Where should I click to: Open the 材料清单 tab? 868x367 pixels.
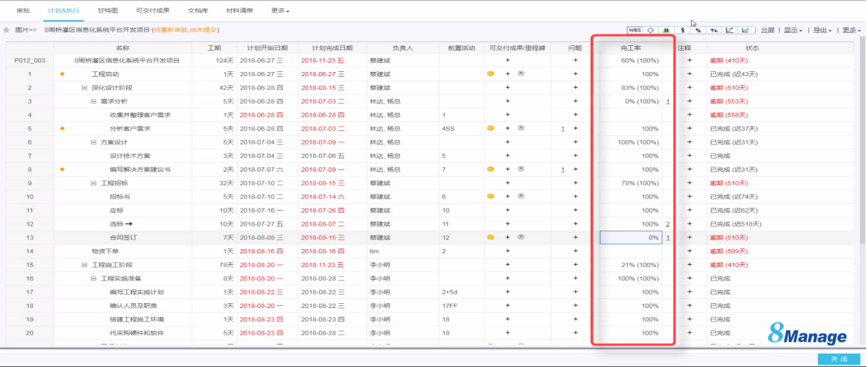(x=239, y=11)
